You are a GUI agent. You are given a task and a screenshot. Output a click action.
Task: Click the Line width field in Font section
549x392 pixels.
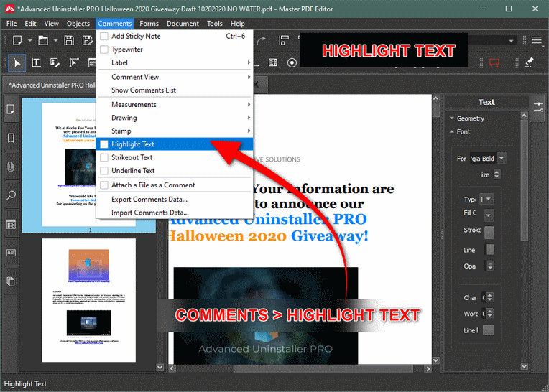click(490, 250)
